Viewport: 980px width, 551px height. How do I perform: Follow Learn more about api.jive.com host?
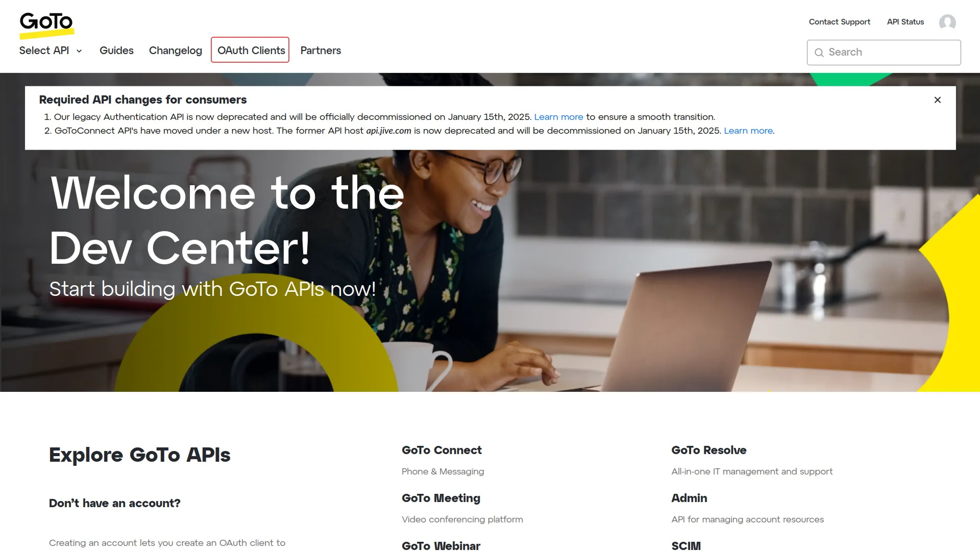click(x=748, y=131)
